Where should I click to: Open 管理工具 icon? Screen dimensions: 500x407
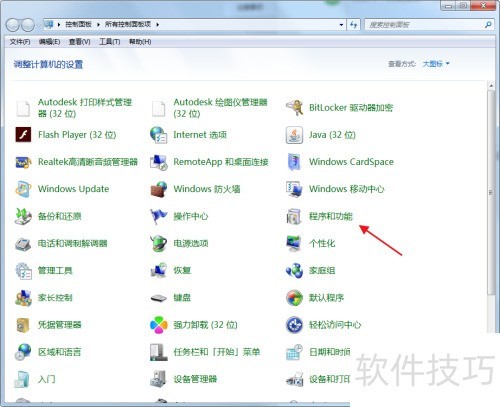click(x=23, y=271)
